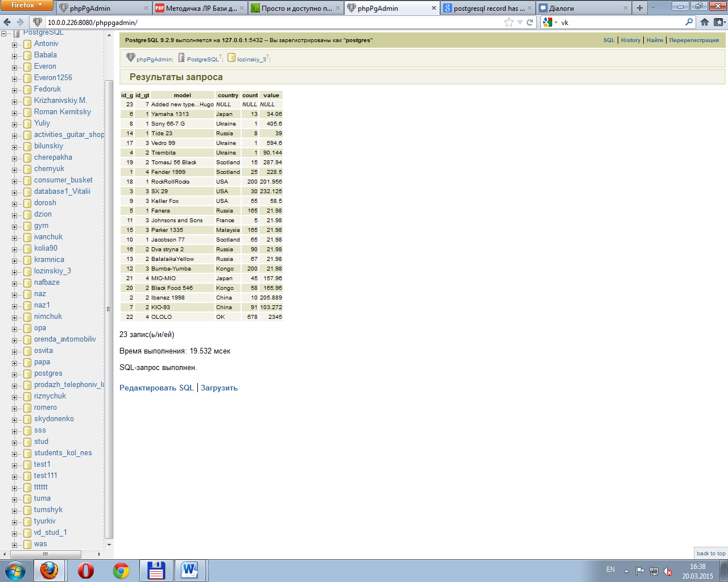The image size is (728, 582).
Task: Click the network tray icon
Action: (x=654, y=571)
